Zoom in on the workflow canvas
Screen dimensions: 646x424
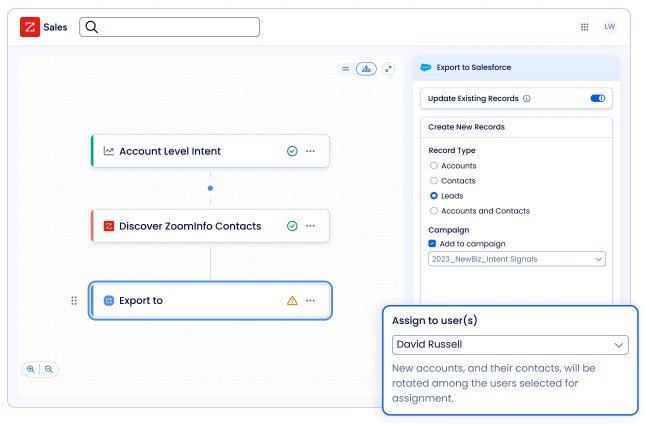pyautogui.click(x=31, y=369)
